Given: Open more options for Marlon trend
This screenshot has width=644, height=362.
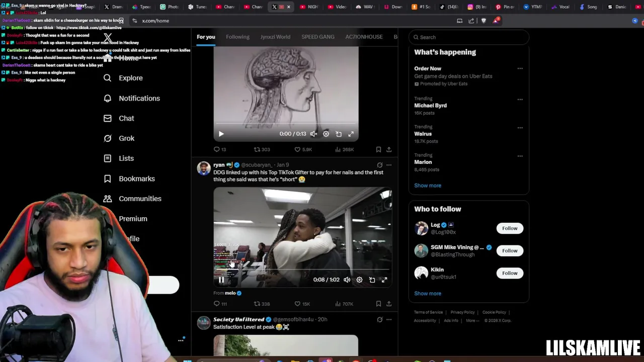Looking at the screenshot, I should coord(520,155).
